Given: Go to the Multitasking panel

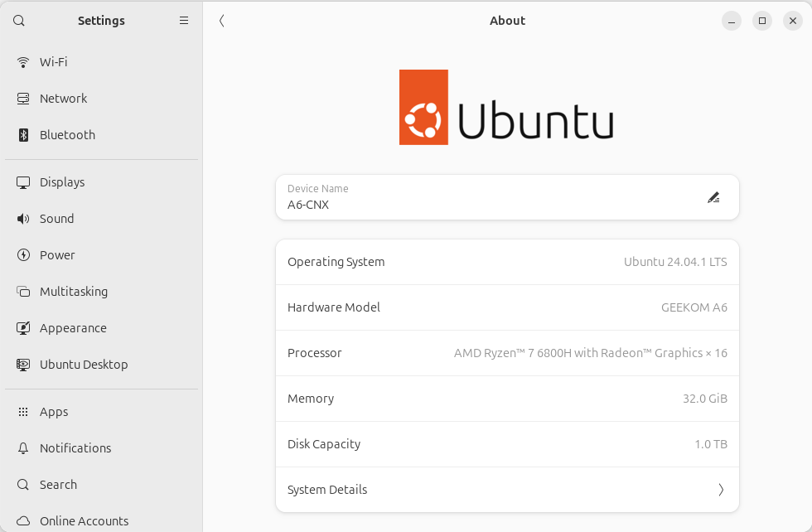Looking at the screenshot, I should (x=101, y=292).
